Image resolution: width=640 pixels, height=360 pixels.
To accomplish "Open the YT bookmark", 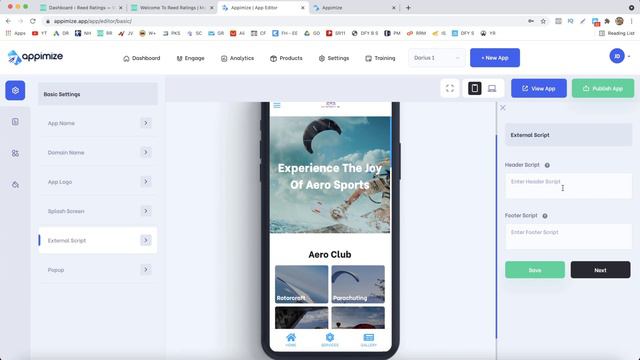I will [39, 33].
